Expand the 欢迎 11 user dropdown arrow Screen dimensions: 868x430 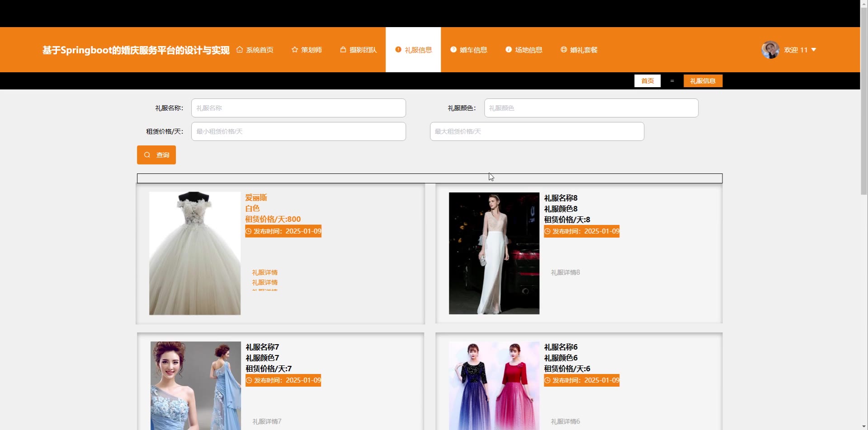tap(814, 50)
